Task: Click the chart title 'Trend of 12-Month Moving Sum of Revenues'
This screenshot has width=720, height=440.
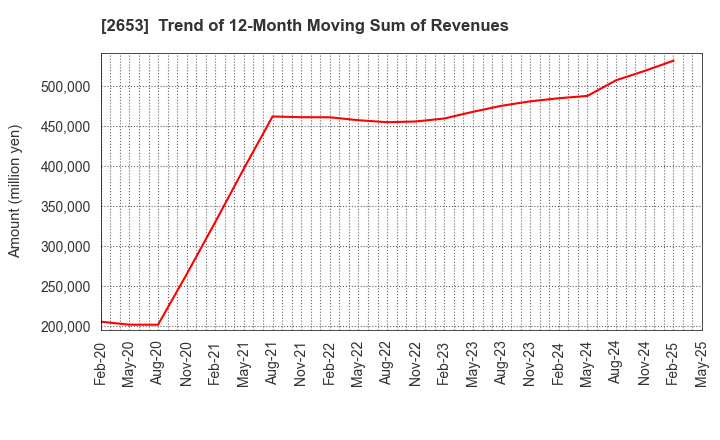Action: [x=333, y=25]
